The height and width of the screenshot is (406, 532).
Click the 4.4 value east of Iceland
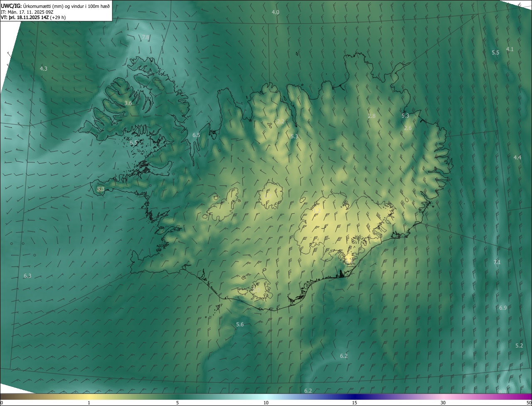tap(517, 158)
